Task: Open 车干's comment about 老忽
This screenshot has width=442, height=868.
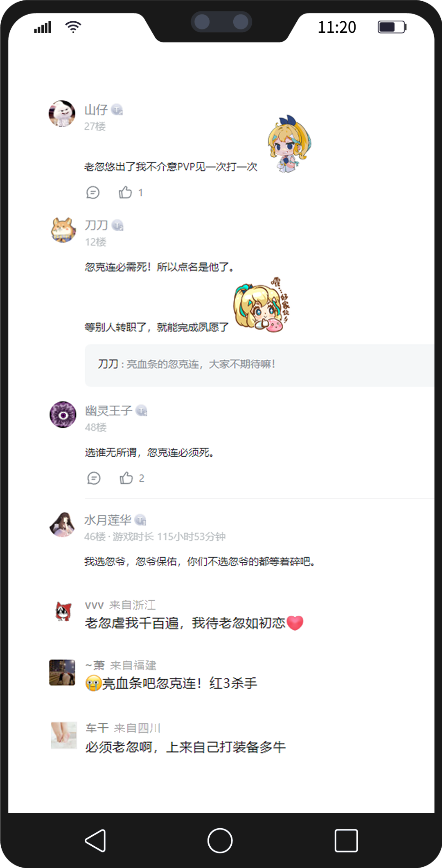Action: click(x=185, y=747)
